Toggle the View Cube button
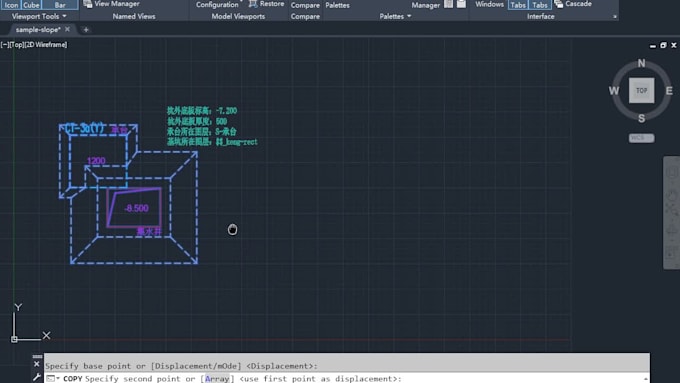Image resolution: width=680 pixels, height=383 pixels. pyautogui.click(x=32, y=5)
